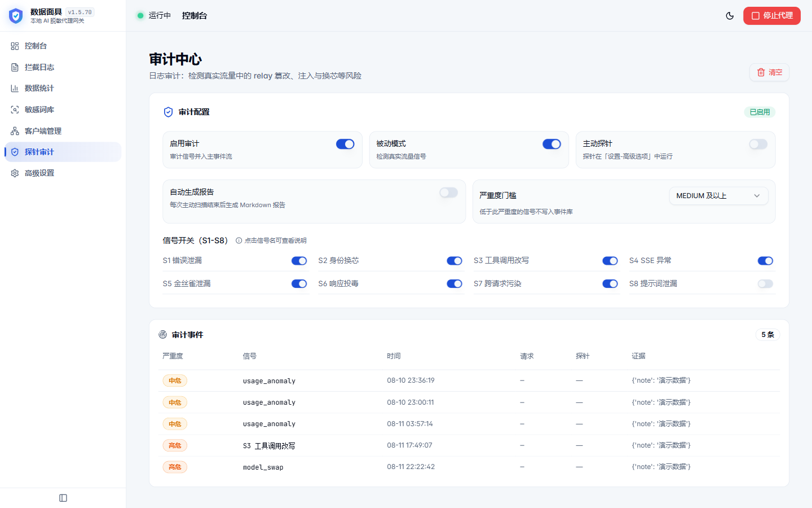The image size is (812, 508).
Task: Open 控制台 in the sidebar
Action: [63, 46]
